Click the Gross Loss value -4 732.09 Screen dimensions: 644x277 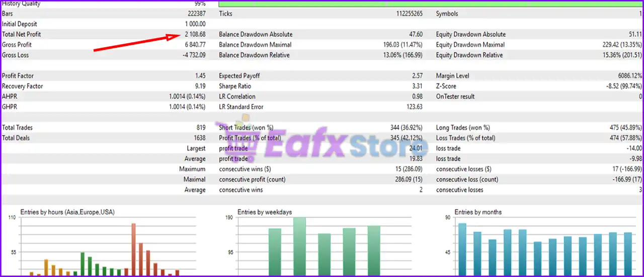point(194,55)
